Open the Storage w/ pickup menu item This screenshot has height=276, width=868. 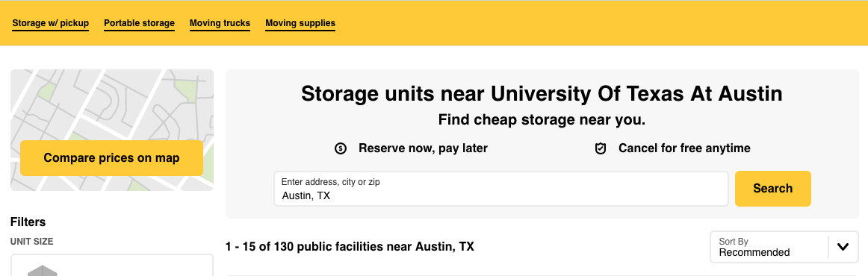[50, 23]
